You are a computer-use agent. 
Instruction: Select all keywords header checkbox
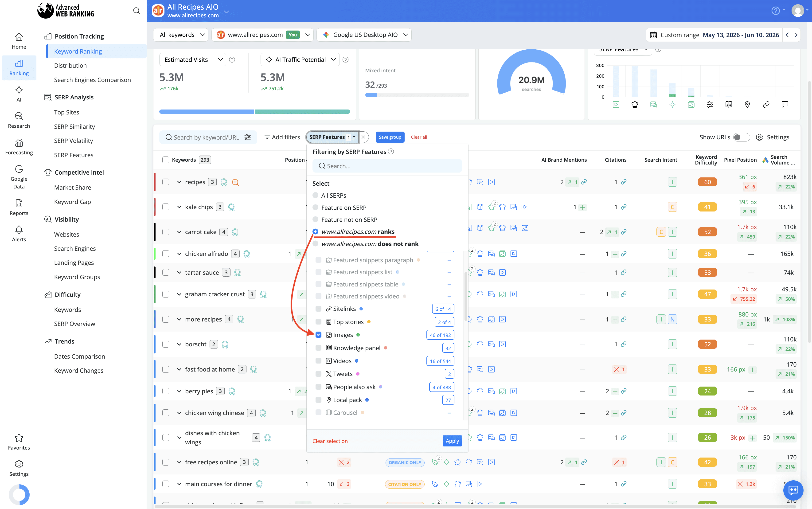click(166, 160)
